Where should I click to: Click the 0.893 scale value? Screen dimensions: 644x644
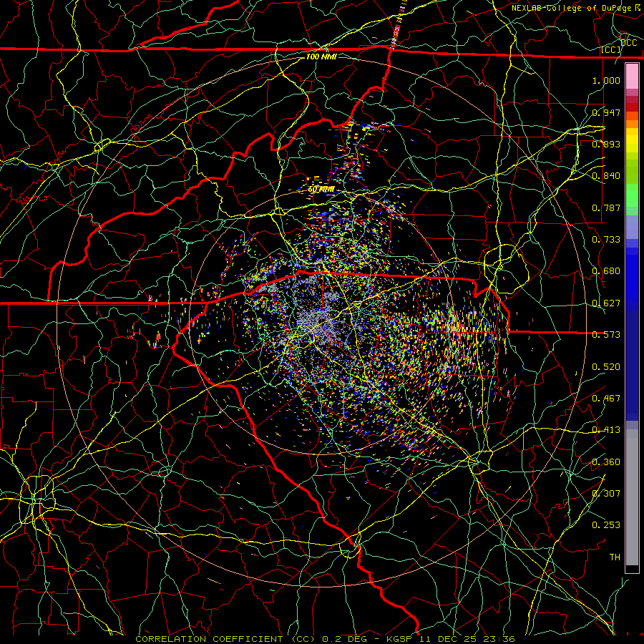point(606,144)
